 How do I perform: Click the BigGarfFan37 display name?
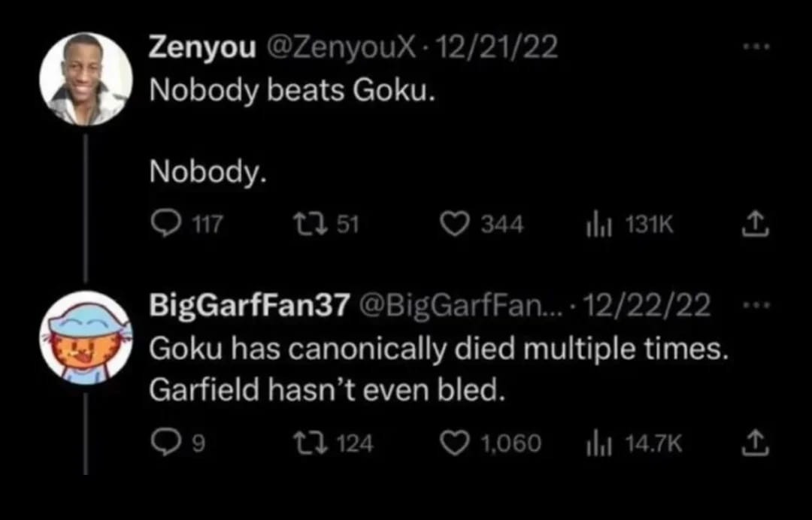[250, 306]
